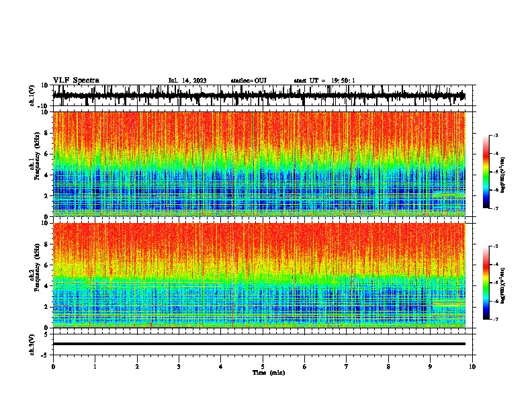Click the time axis tick label "7"
The image size is (532, 411).
point(347,367)
